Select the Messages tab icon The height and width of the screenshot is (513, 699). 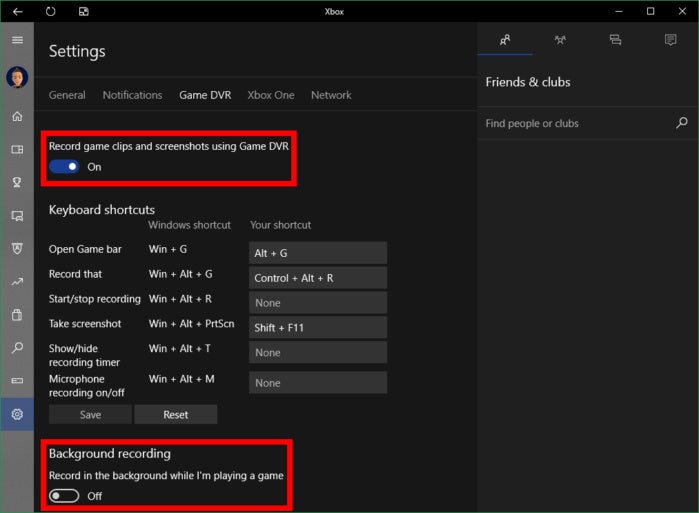point(616,40)
